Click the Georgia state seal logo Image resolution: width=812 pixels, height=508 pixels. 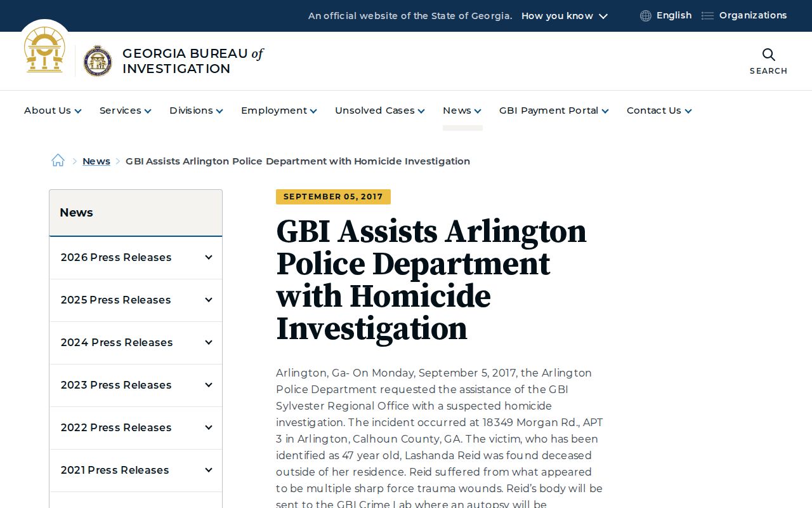[44, 50]
